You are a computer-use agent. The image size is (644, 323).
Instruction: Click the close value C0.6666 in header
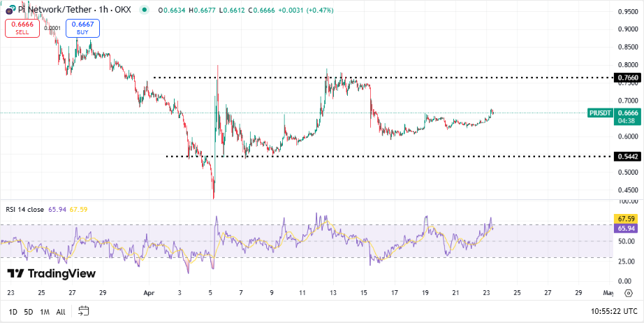(x=262, y=10)
